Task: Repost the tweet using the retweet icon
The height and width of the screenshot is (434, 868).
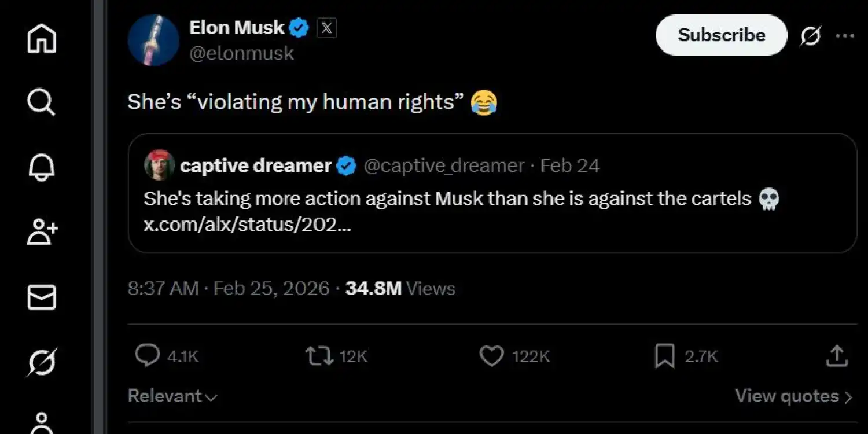Action: 317,356
